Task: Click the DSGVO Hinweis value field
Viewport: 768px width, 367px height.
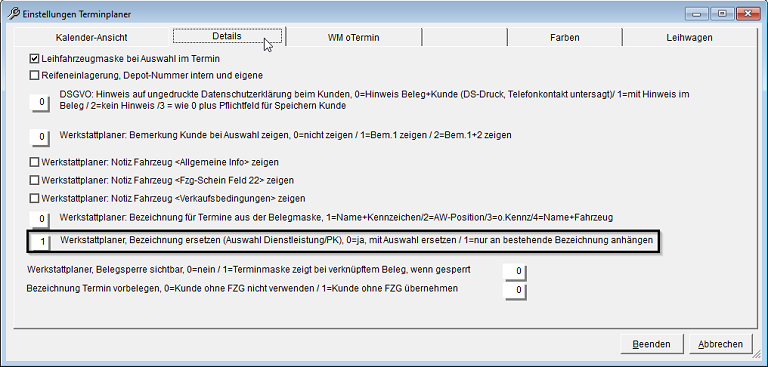Action: pyautogui.click(x=41, y=102)
